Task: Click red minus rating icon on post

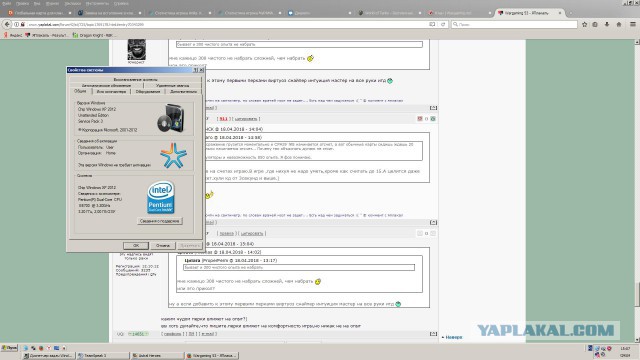Action: [420, 119]
